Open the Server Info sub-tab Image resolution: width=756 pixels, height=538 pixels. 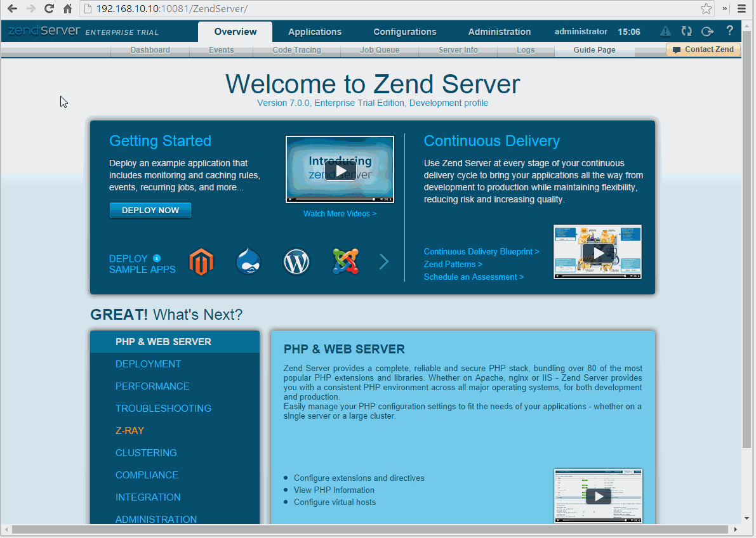click(x=458, y=50)
